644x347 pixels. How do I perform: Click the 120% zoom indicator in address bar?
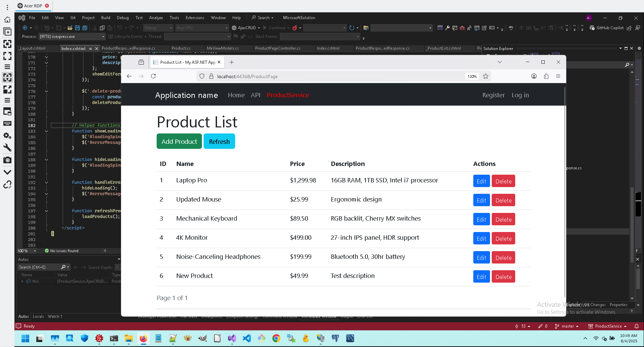click(x=472, y=76)
